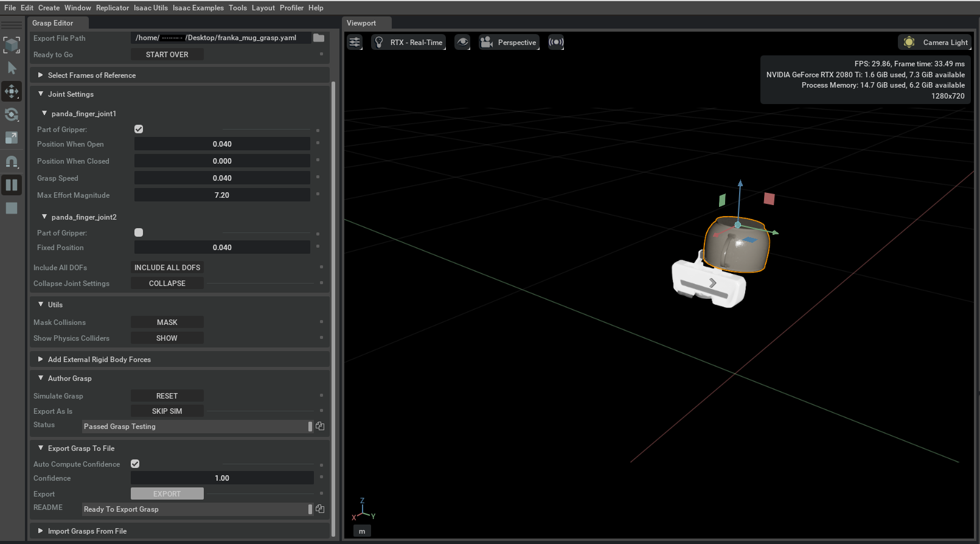Disable Auto Compute Confidence checkbox
Image resolution: width=980 pixels, height=544 pixels.
(135, 464)
